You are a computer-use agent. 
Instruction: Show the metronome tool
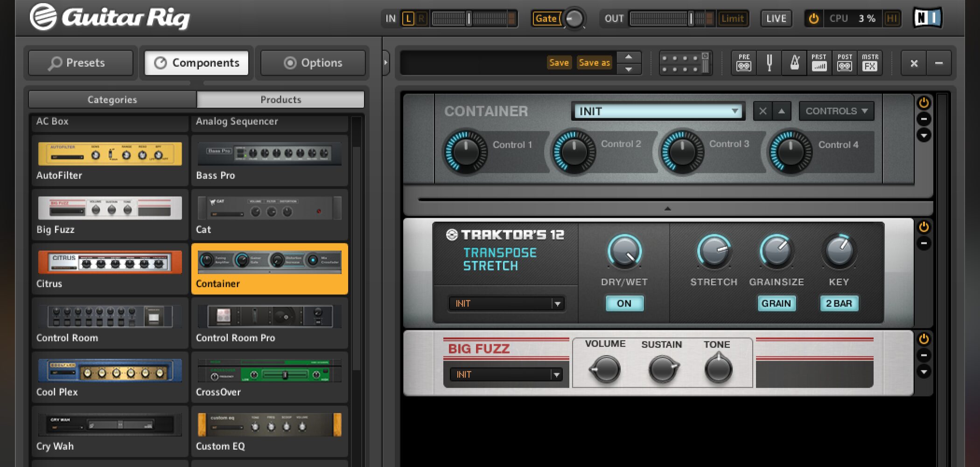coord(795,63)
